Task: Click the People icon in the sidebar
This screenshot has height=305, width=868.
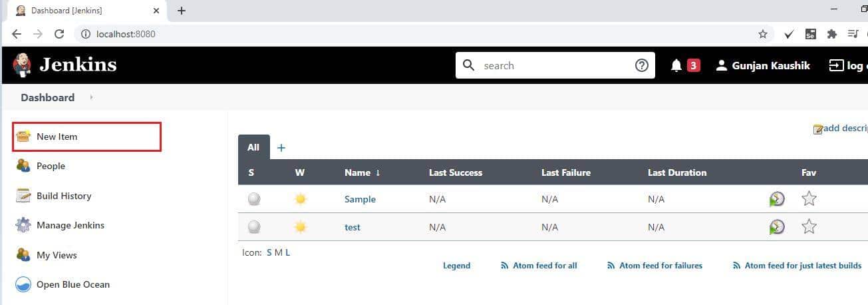Action: pos(23,166)
